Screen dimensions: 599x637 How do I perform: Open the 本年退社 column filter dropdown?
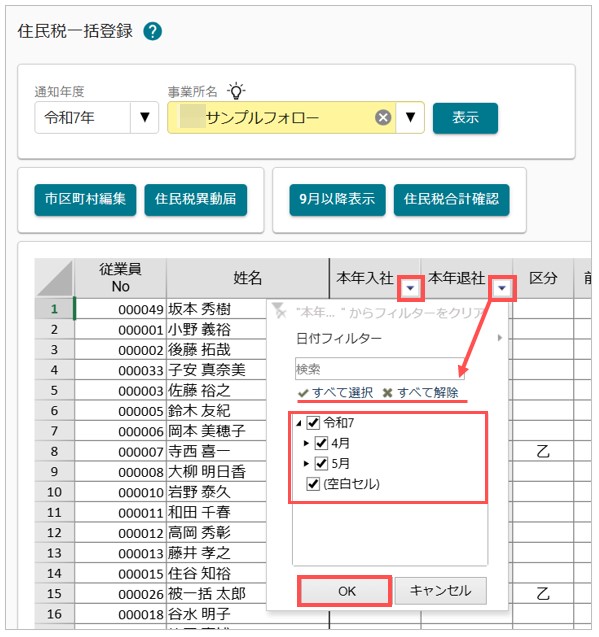[x=502, y=288]
